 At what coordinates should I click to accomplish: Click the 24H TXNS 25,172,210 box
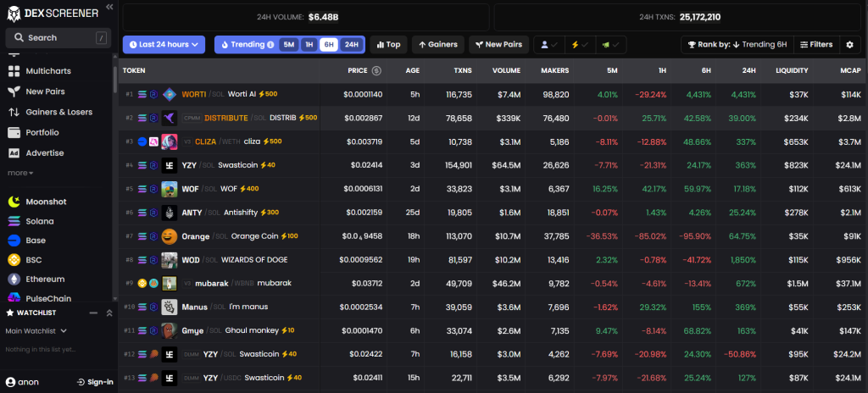[679, 17]
